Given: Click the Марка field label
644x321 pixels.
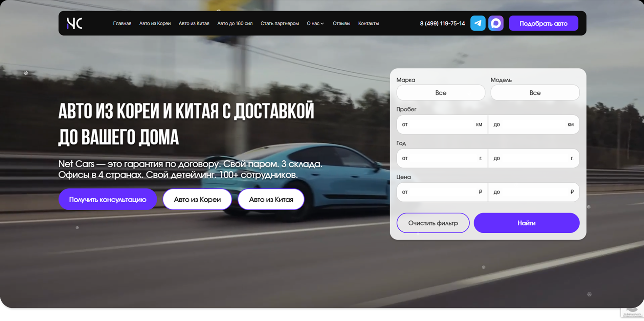Looking at the screenshot, I should [406, 80].
